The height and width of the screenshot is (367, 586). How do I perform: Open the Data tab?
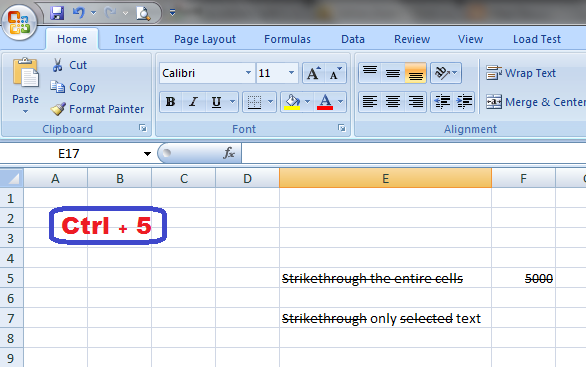(x=353, y=39)
